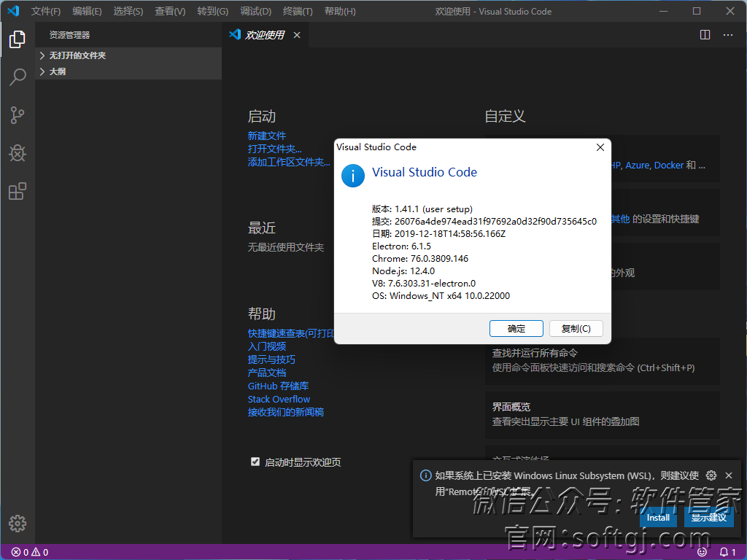The width and height of the screenshot is (747, 560).
Task: Open the Debug view icon
Action: tap(18, 153)
